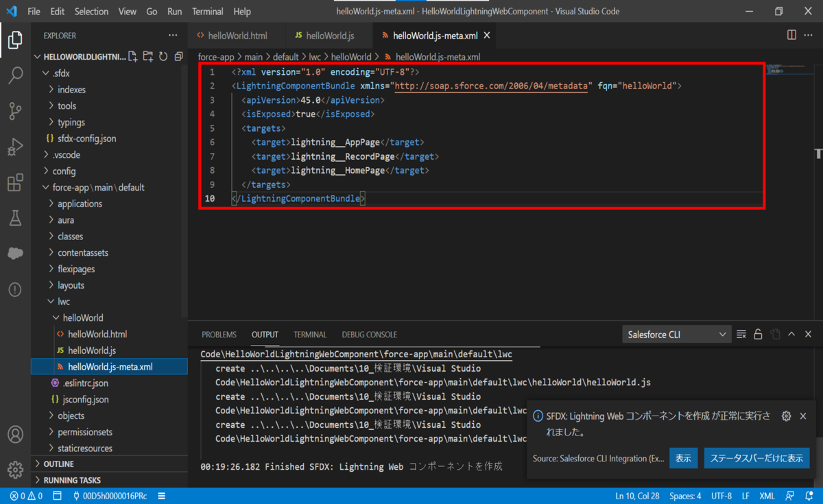This screenshot has height=504, width=823.
Task: Click errors and warnings count in status bar
Action: tap(26, 496)
